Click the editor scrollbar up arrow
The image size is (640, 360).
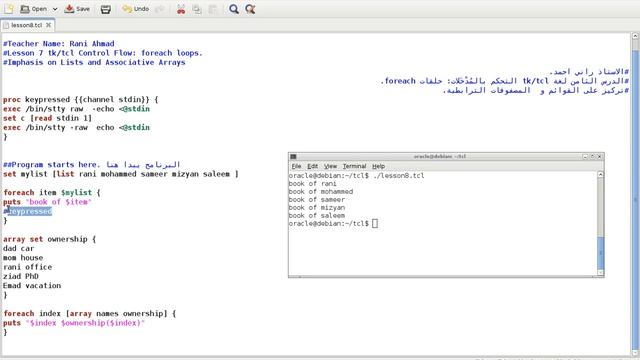coord(636,36)
